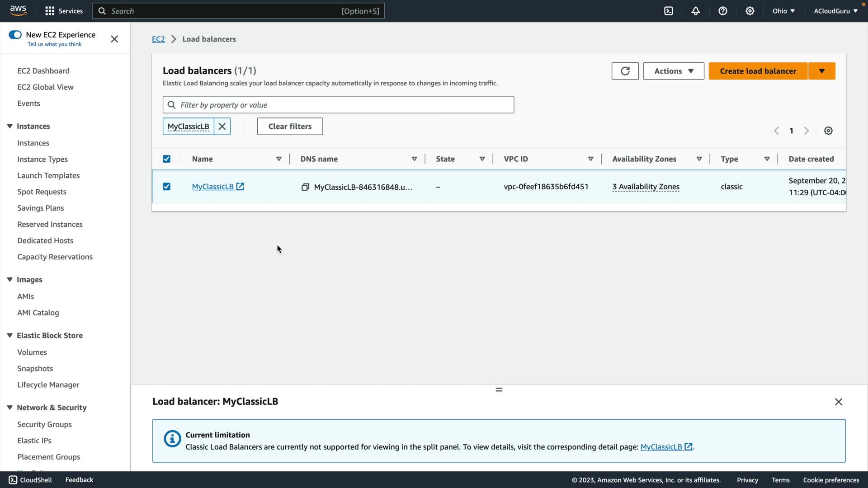Screen dimensions: 868x488
Task: Open the Services grid menu
Action: 50,11
